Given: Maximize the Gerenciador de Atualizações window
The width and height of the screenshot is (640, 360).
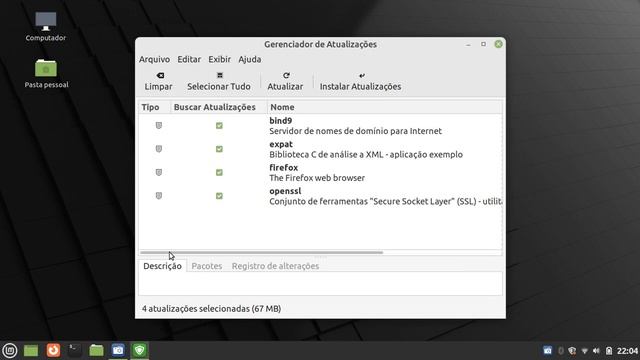Looking at the screenshot, I should pos(483,44).
